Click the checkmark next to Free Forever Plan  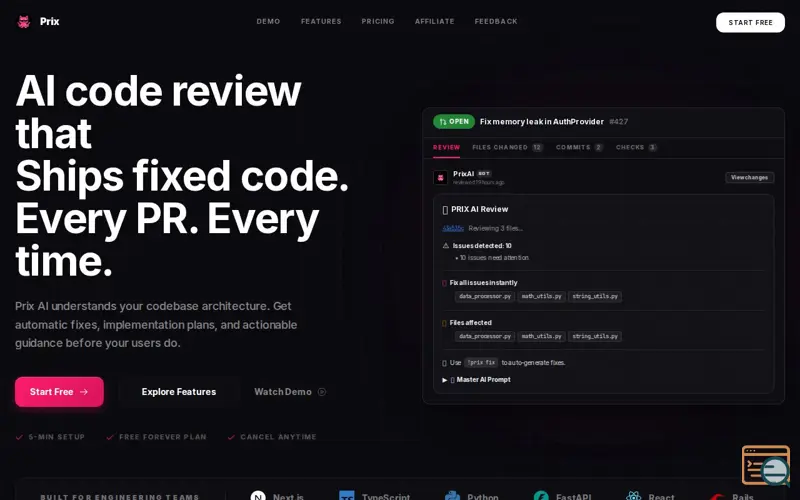110,437
